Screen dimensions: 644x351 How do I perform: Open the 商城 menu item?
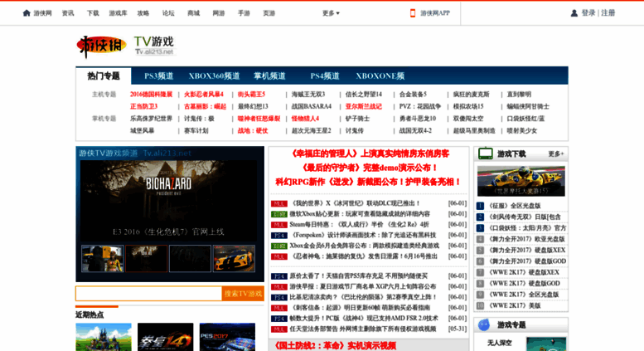[193, 13]
